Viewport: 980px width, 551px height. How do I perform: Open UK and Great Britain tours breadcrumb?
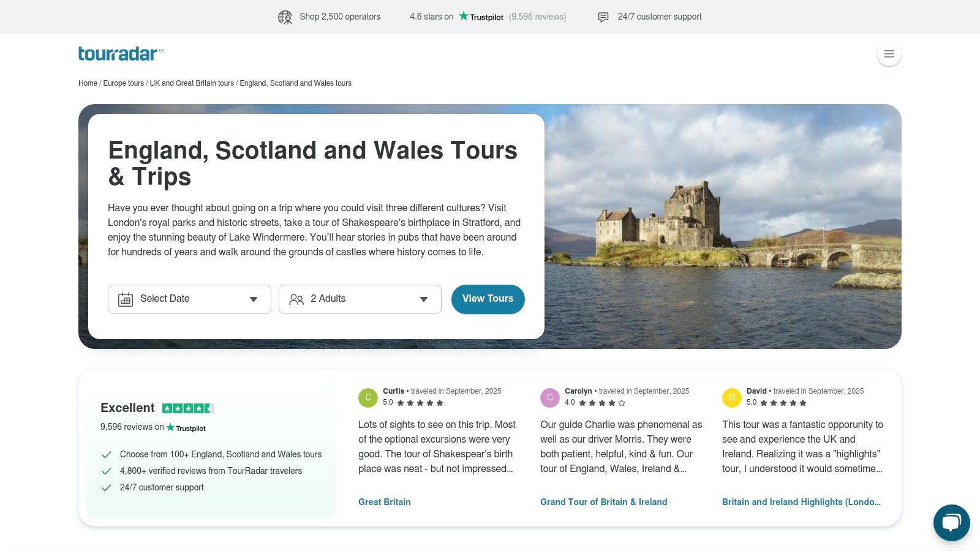pos(192,83)
